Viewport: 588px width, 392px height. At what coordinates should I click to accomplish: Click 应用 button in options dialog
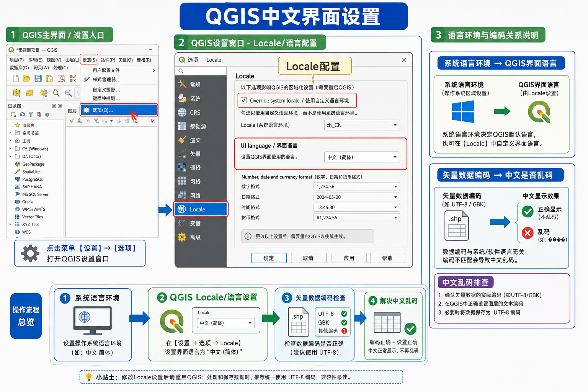[x=349, y=258]
